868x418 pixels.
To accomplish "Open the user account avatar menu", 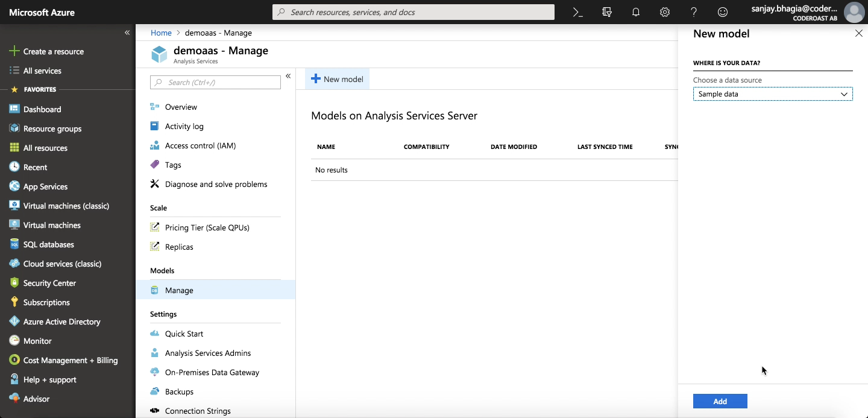I will [x=854, y=12].
